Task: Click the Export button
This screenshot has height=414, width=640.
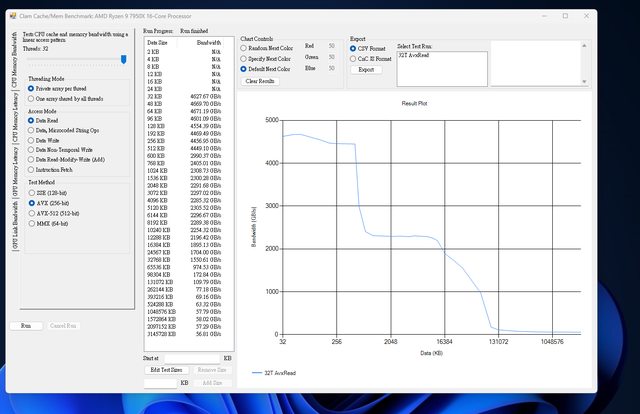Action: click(x=366, y=70)
